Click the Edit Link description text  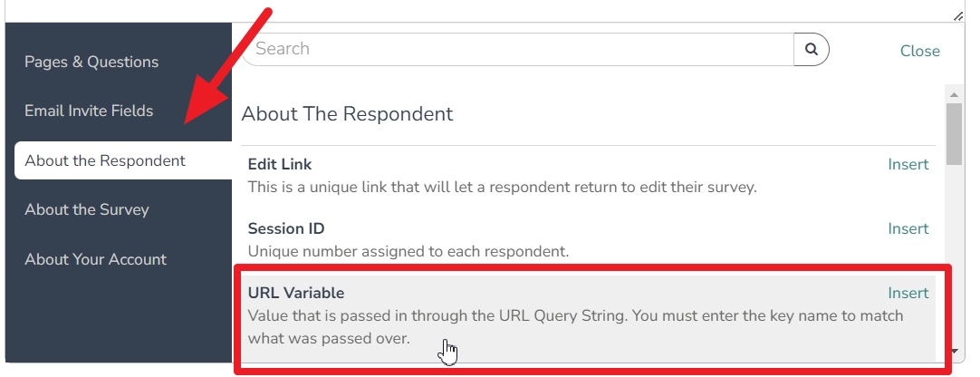(x=503, y=187)
